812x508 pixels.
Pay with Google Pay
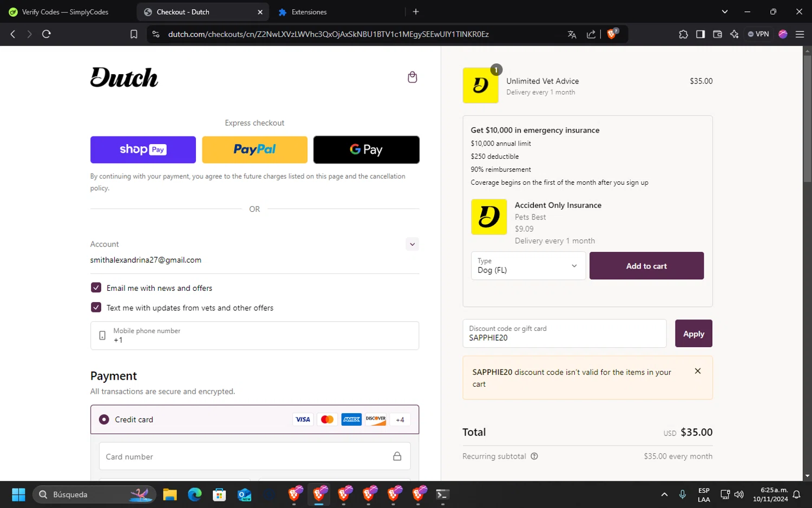pyautogui.click(x=366, y=149)
